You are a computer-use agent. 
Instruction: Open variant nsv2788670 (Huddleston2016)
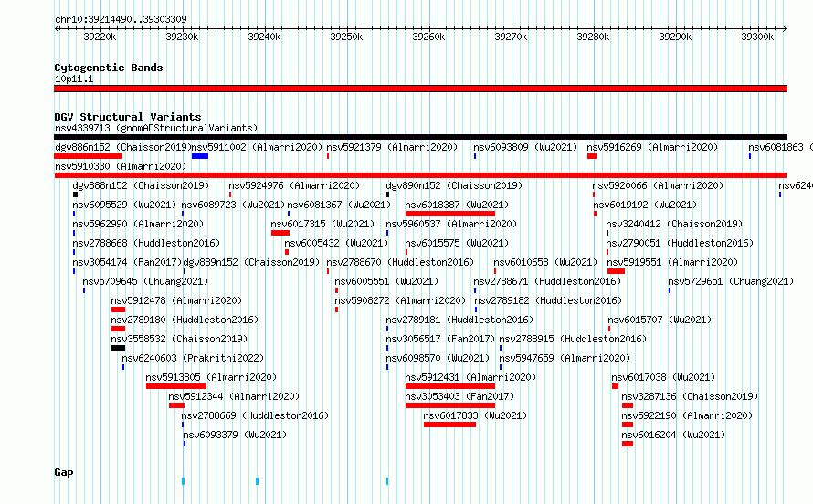pos(400,262)
